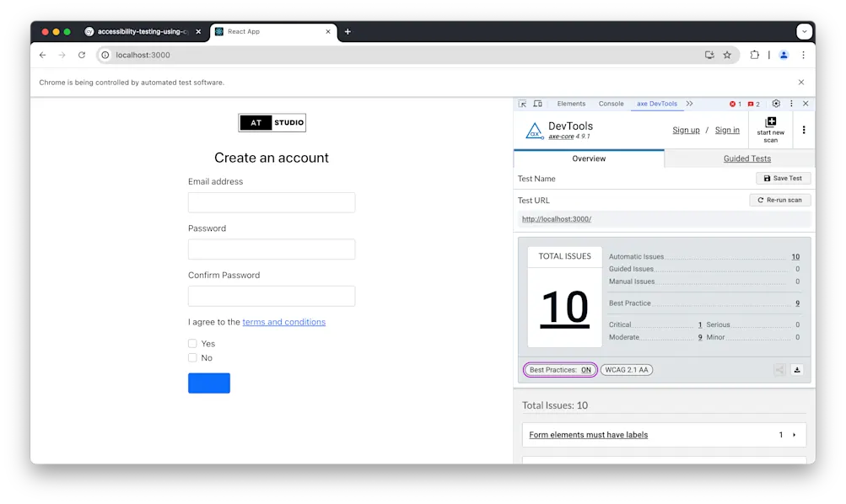The width and height of the screenshot is (846, 504).
Task: Open the Overview tab in axe
Action: click(589, 158)
